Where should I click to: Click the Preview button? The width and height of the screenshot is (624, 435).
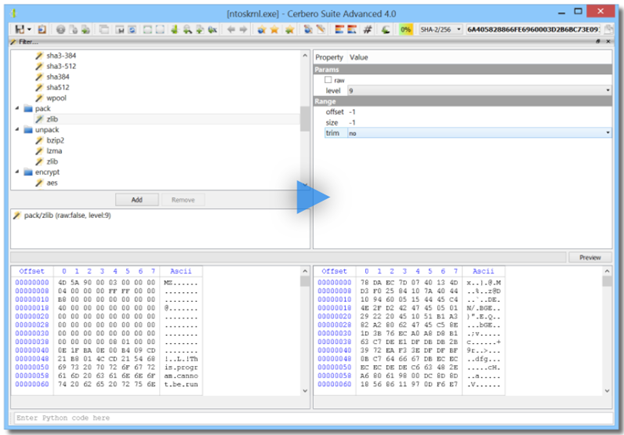[590, 257]
